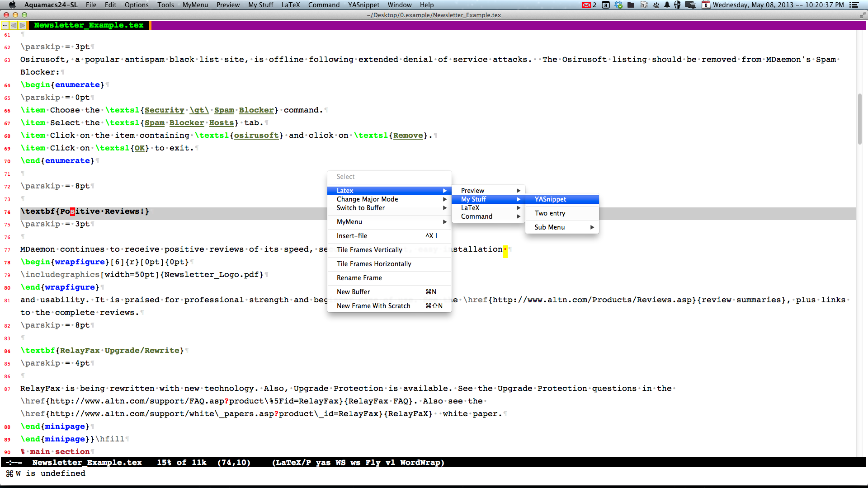The image size is (868, 488).
Task: Open the Dropbox status icon
Action: point(618,5)
